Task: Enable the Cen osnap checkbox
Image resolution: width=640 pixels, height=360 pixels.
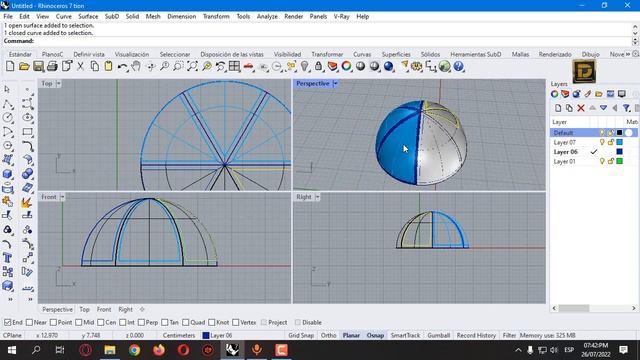Action: (101, 322)
